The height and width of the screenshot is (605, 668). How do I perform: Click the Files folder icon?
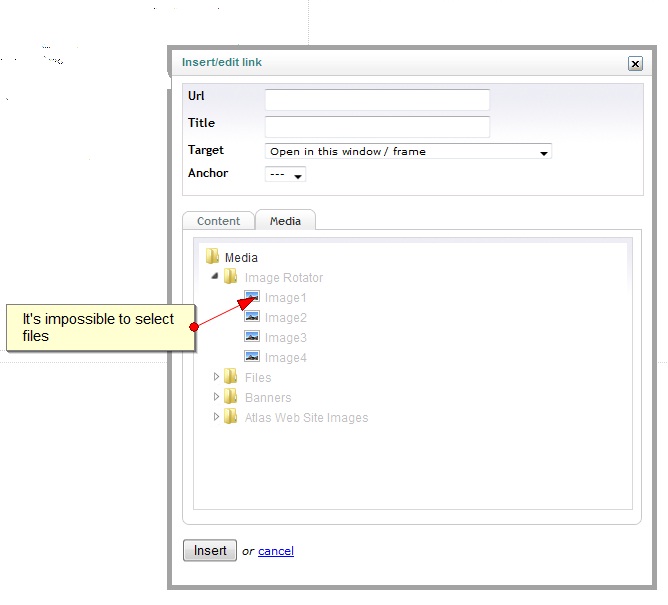[x=230, y=376]
